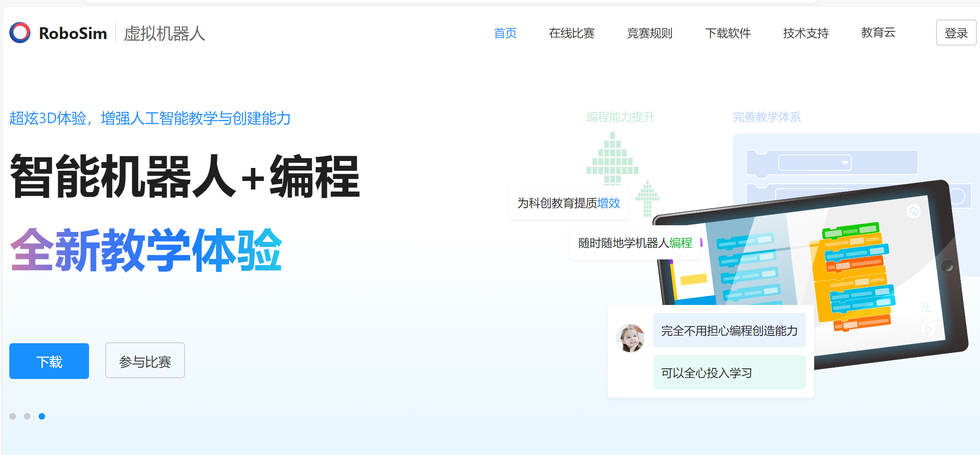Click the 登录 login button

956,33
